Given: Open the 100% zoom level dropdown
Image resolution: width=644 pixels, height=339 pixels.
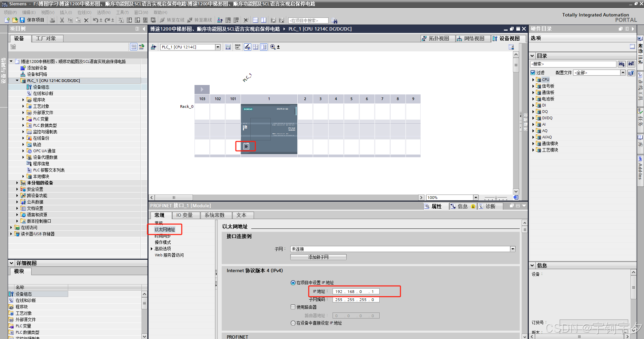Looking at the screenshot, I should [476, 198].
